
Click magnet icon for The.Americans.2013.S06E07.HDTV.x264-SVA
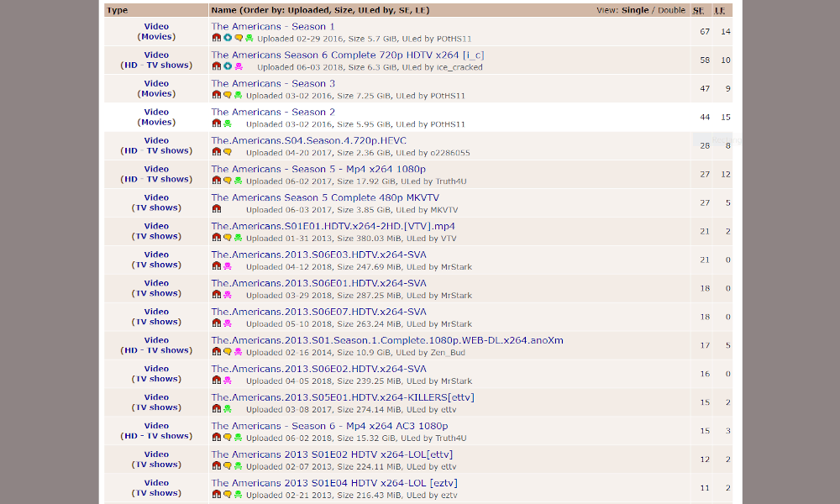(x=217, y=323)
